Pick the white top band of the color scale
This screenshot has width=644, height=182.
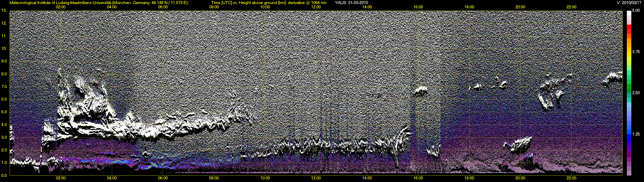point(629,13)
